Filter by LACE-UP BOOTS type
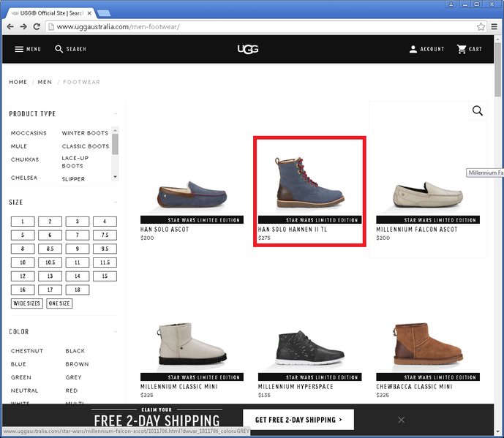 point(75,162)
